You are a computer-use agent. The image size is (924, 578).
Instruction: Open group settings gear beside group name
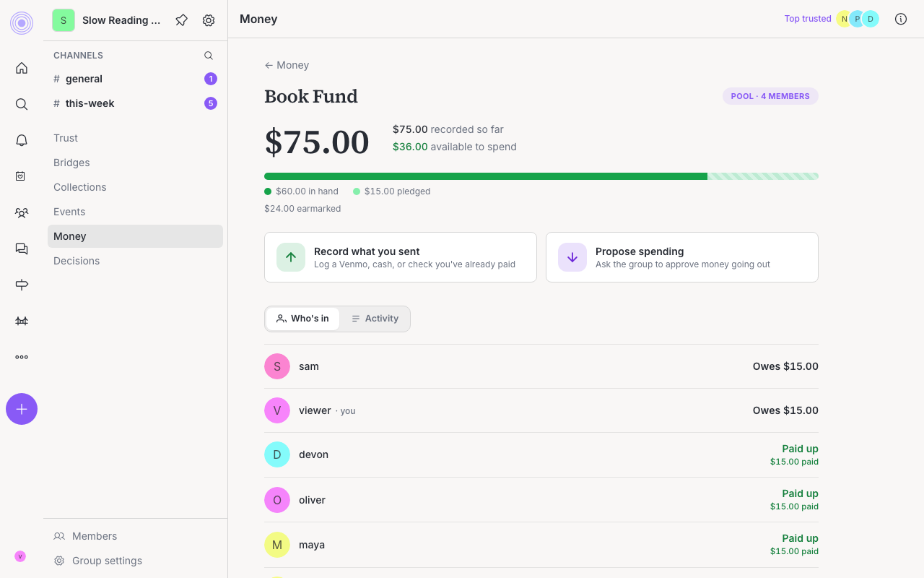209,20
